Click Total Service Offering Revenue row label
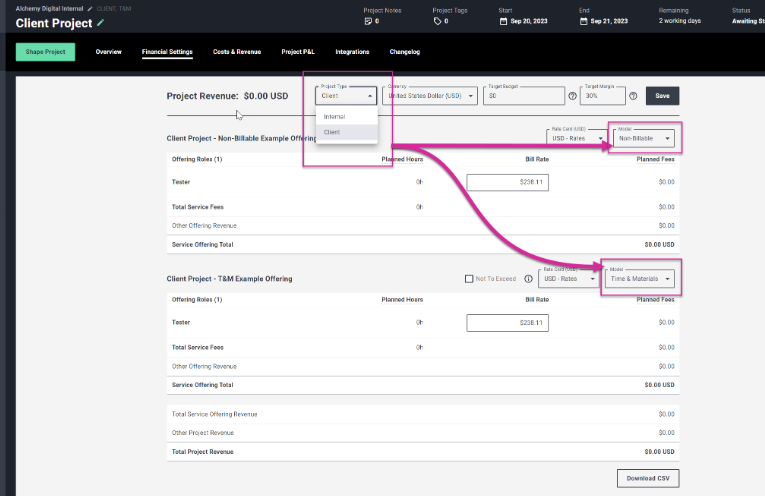This screenshot has width=765, height=496. [x=214, y=414]
